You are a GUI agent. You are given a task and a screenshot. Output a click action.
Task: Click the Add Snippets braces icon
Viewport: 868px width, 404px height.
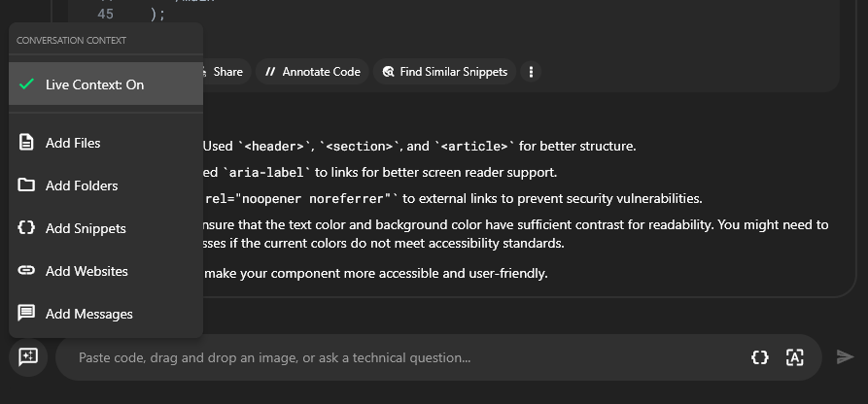coord(26,227)
